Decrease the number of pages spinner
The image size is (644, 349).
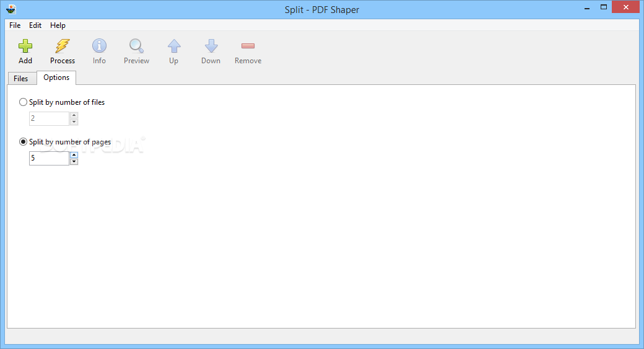click(74, 162)
